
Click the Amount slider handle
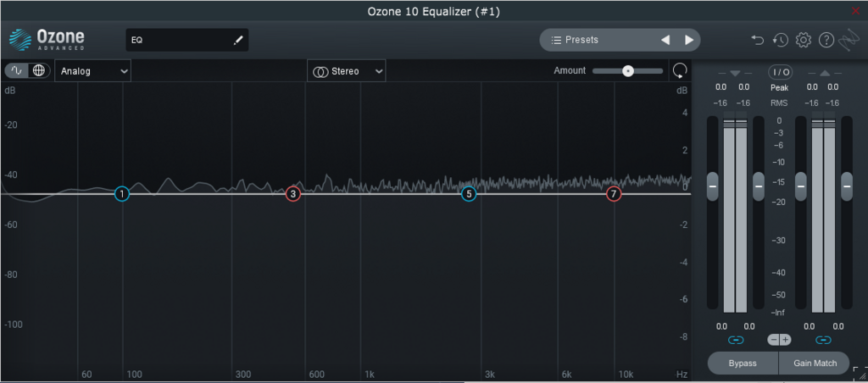pos(627,71)
